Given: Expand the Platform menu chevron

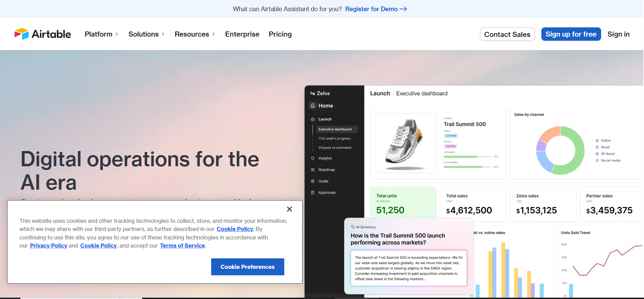Looking at the screenshot, I should (117, 34).
